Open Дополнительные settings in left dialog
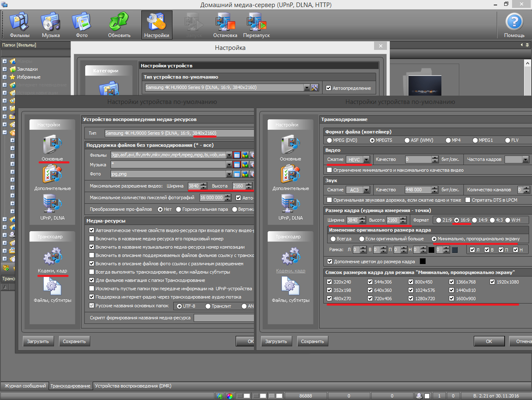This screenshot has width=532, height=400. coord(52,177)
